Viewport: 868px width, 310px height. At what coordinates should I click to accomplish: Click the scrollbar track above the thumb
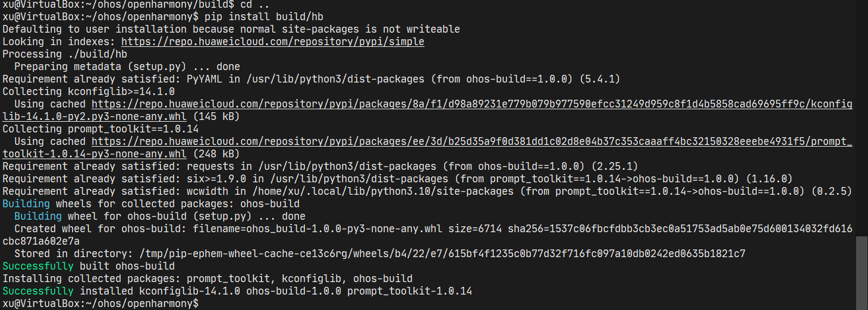[x=861, y=119]
